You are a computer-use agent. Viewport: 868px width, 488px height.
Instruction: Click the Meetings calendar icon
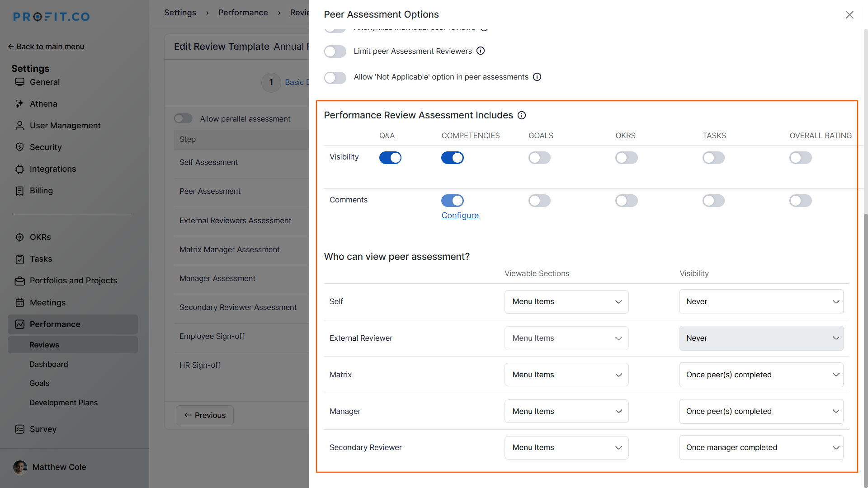tap(19, 303)
